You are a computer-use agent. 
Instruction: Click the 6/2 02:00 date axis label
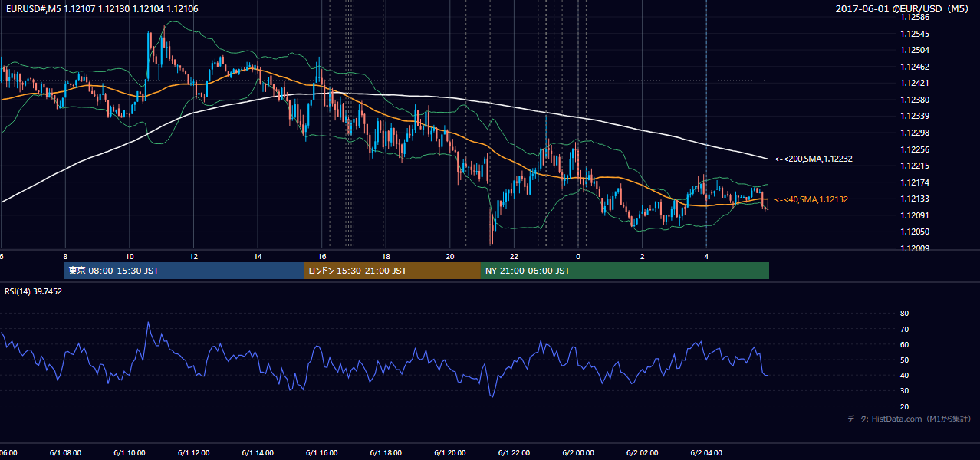point(643,453)
